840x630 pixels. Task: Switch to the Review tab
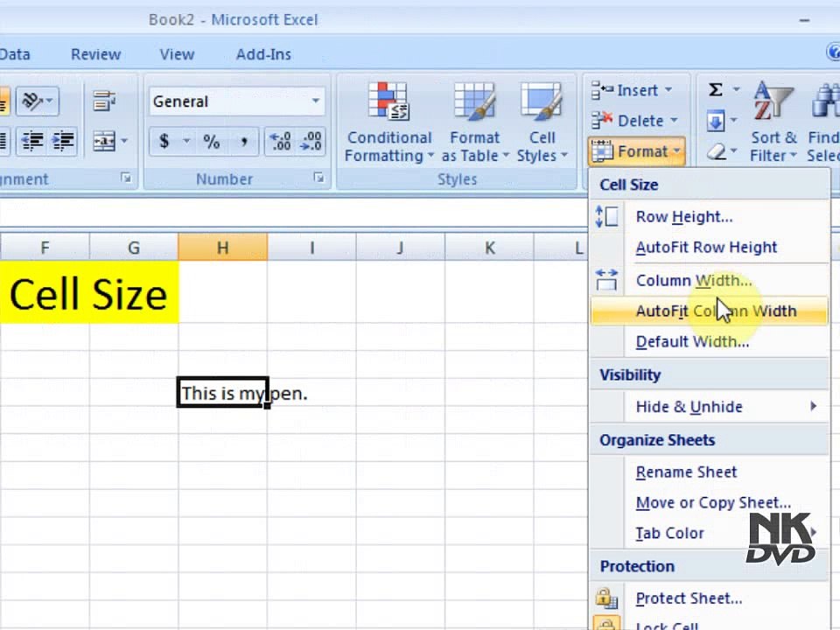click(96, 54)
